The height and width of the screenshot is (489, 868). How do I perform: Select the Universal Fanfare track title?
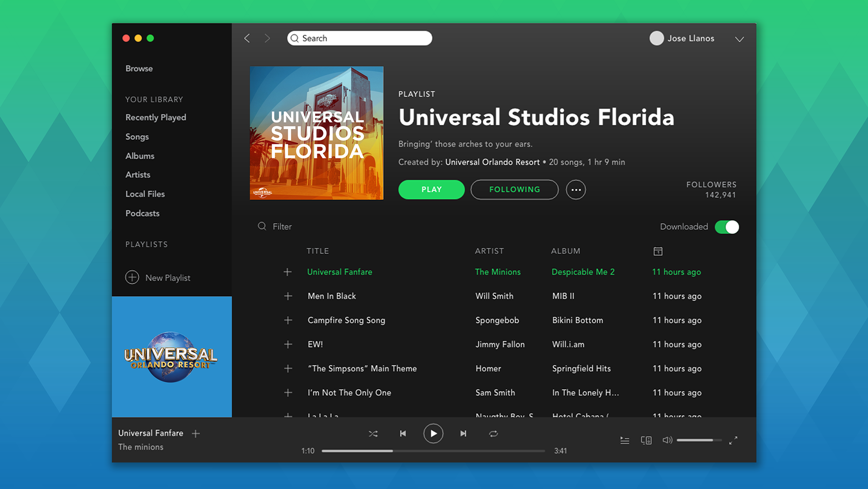click(x=340, y=272)
